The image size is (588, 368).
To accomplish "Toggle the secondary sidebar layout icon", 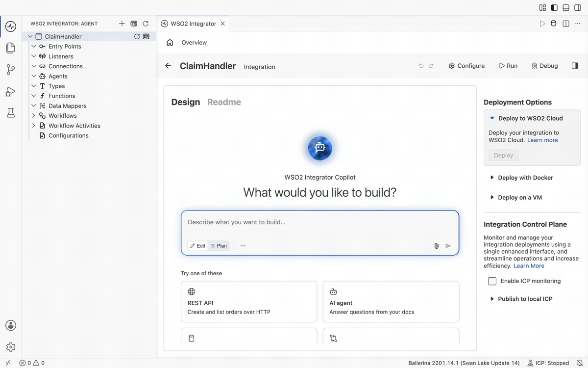I will (x=578, y=8).
